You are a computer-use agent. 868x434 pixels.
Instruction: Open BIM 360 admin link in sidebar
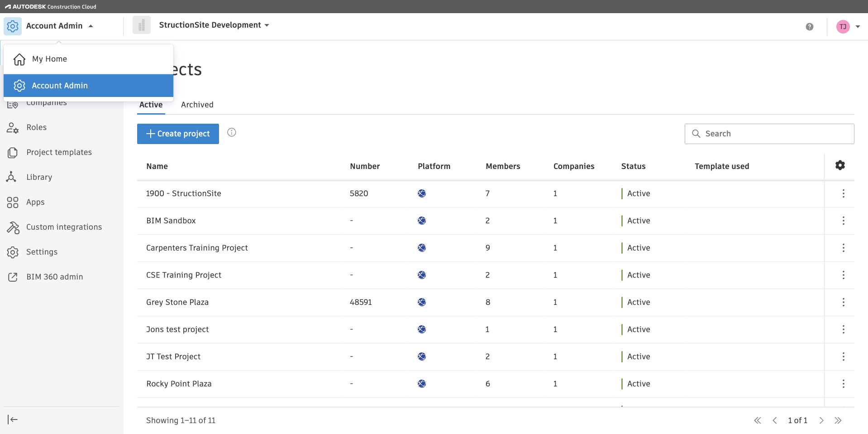[x=54, y=277]
